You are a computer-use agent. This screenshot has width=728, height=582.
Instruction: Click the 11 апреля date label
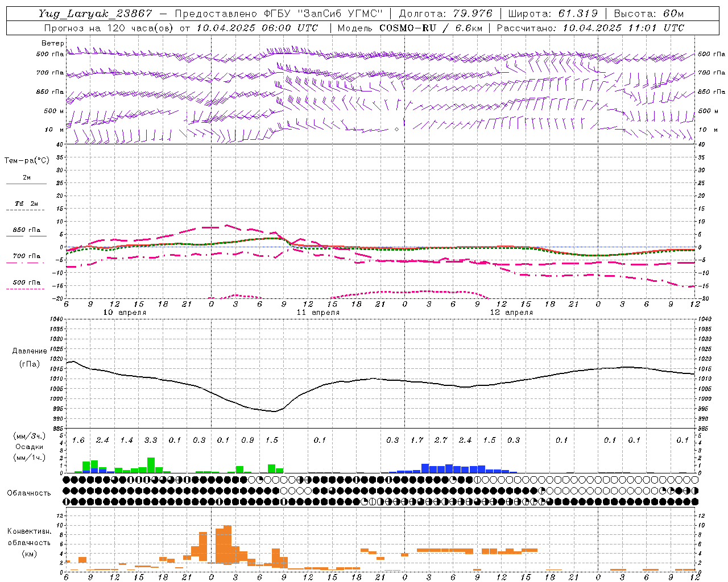pyautogui.click(x=318, y=313)
